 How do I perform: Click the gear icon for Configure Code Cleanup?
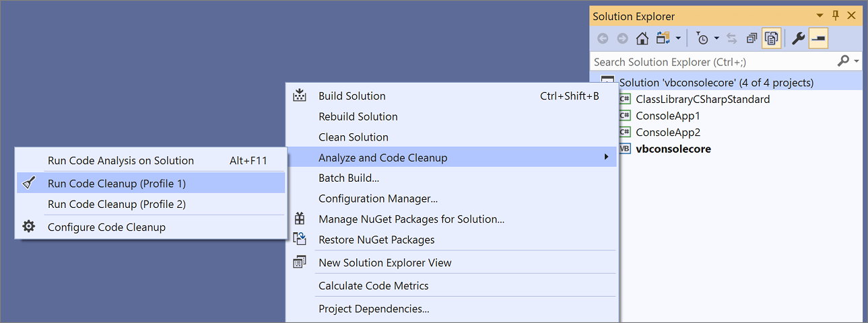(29, 227)
